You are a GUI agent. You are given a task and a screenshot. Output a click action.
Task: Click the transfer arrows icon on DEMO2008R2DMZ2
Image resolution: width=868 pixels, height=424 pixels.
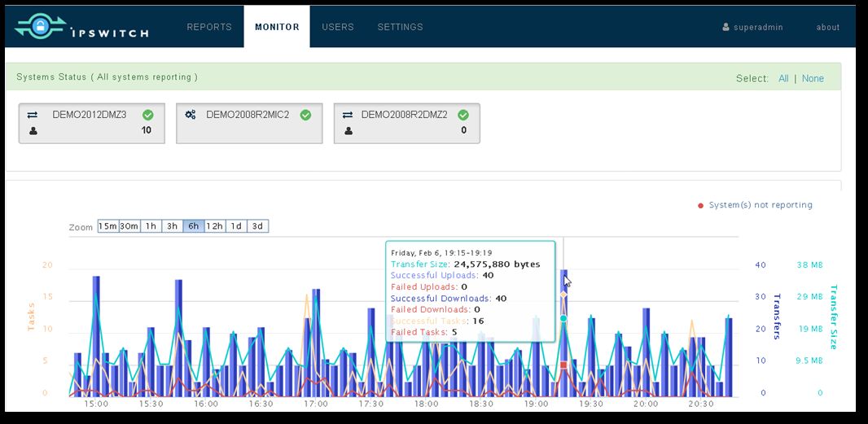tap(348, 116)
